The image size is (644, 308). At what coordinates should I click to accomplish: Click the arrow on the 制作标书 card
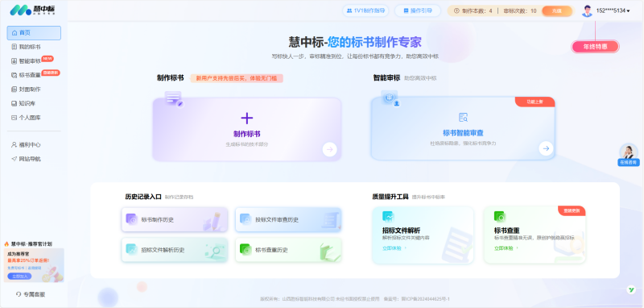click(329, 149)
